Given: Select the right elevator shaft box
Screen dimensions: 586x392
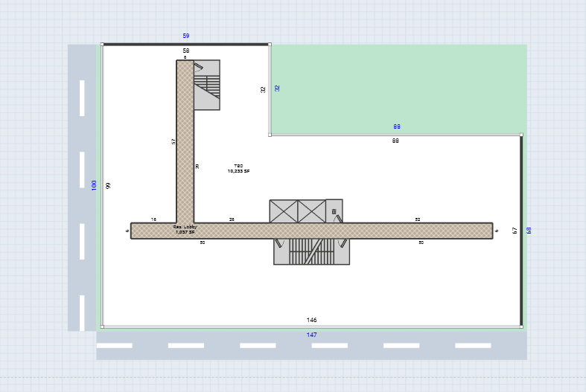Looking at the screenshot, I should [312, 211].
